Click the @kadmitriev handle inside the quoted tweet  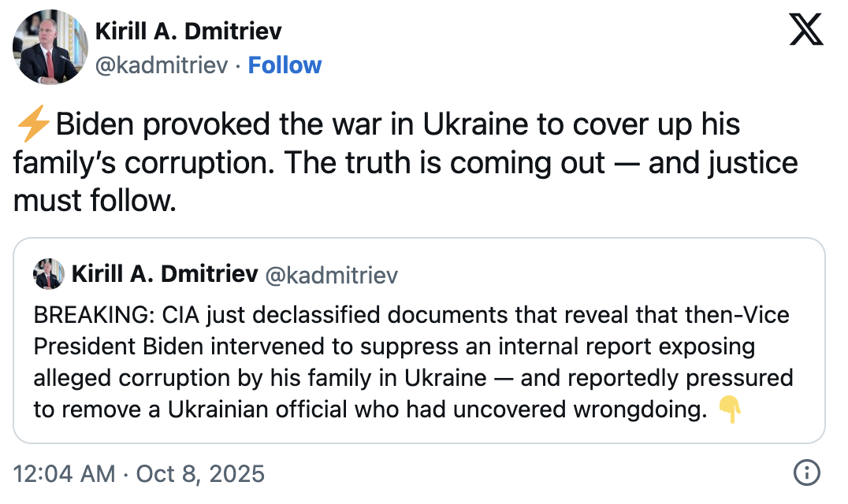[x=331, y=275]
